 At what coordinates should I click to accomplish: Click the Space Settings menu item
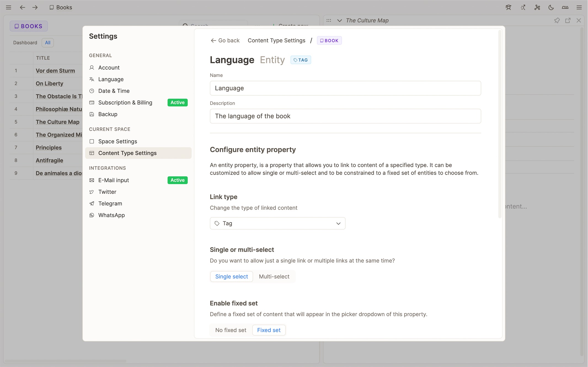coord(117,141)
